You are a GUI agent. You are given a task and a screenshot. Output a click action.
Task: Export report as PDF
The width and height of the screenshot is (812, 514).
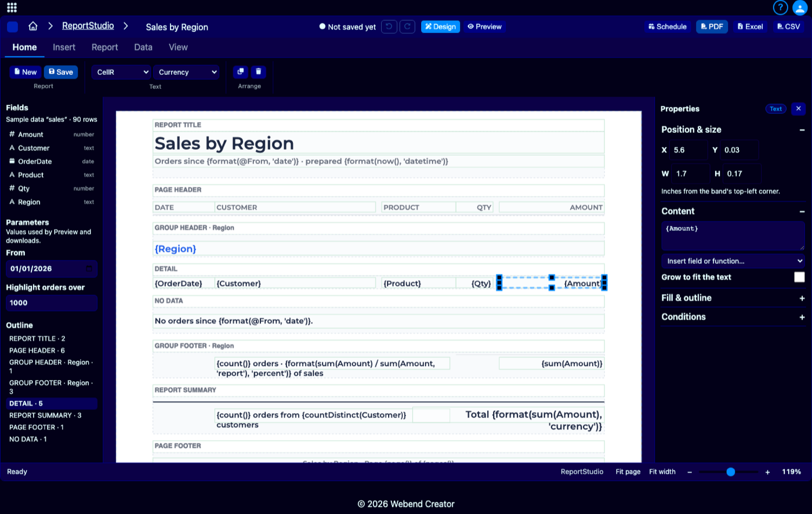tap(712, 27)
